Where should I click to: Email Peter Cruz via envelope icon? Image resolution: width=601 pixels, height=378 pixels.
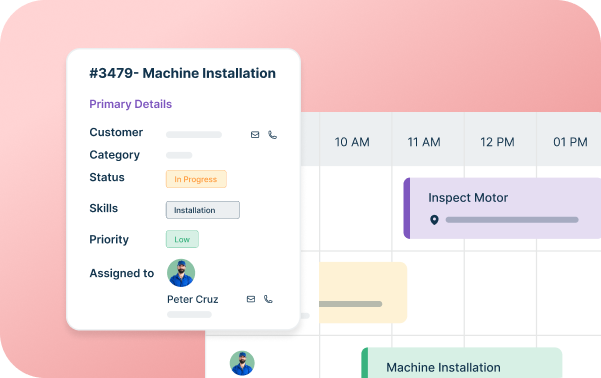click(x=251, y=299)
